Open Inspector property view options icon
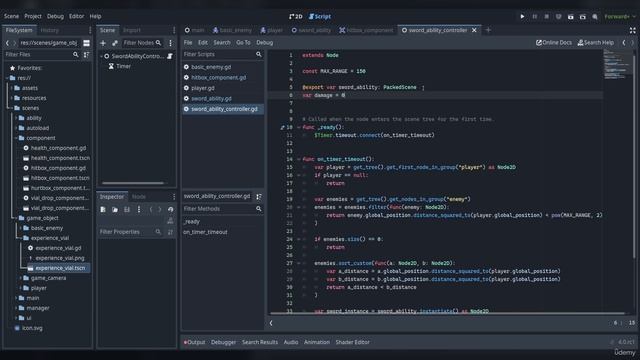The image size is (640, 360). click(x=170, y=232)
